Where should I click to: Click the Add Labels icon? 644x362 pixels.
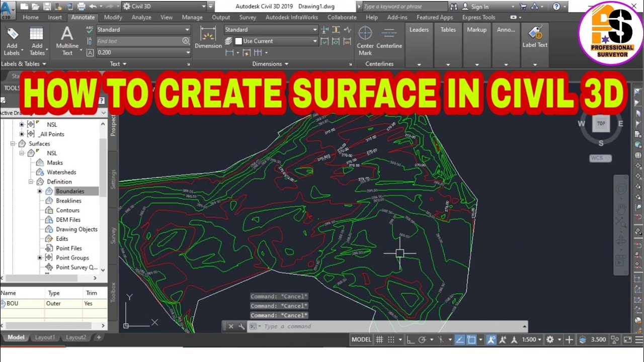pyautogui.click(x=12, y=35)
